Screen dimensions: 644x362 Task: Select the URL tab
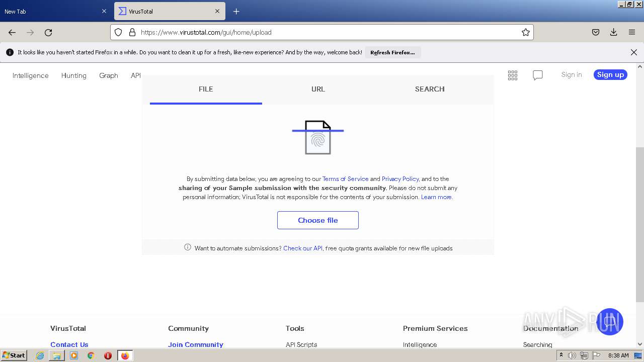coord(318,89)
